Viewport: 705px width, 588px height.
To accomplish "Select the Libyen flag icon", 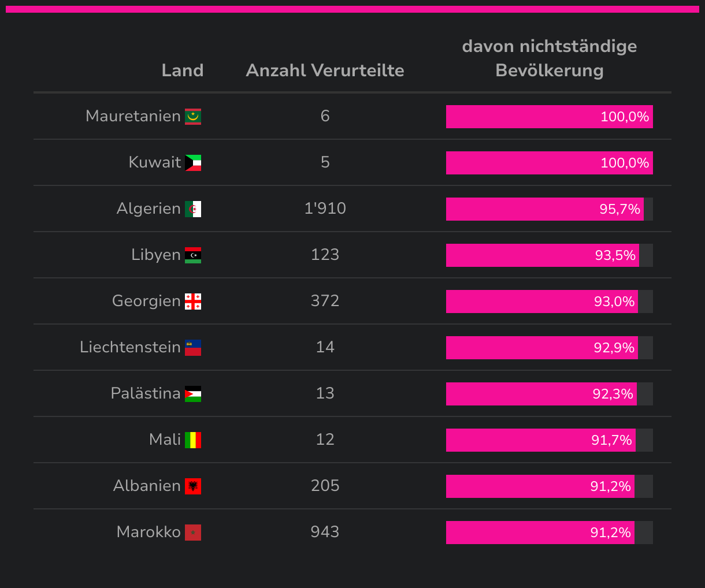I will tap(193, 255).
